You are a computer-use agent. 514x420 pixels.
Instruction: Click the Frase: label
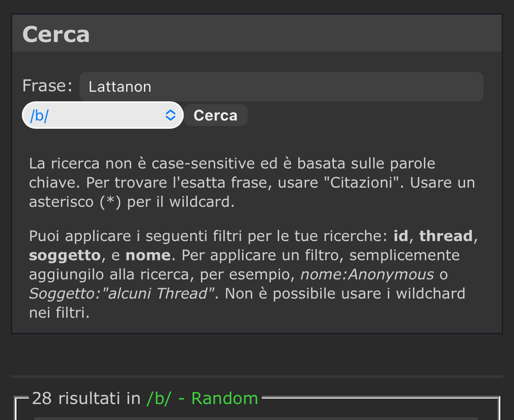pos(48,86)
